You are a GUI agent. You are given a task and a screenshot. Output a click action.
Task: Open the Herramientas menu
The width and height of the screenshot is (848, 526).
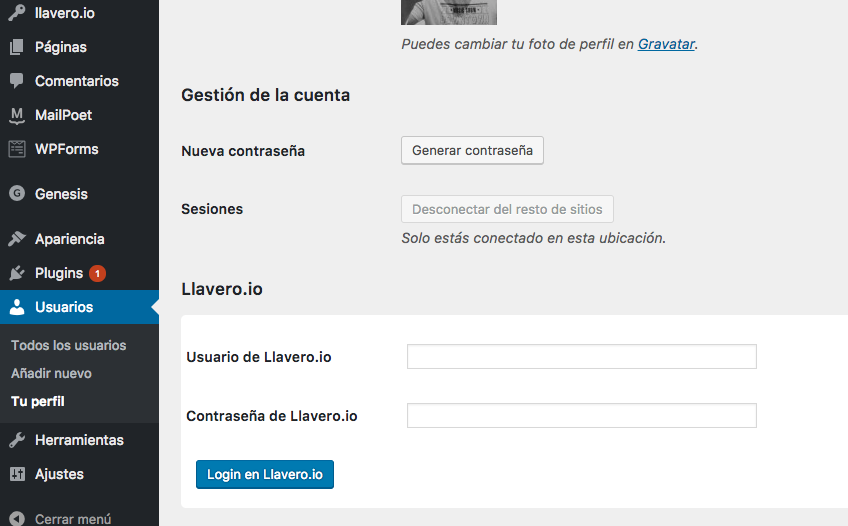(80, 440)
